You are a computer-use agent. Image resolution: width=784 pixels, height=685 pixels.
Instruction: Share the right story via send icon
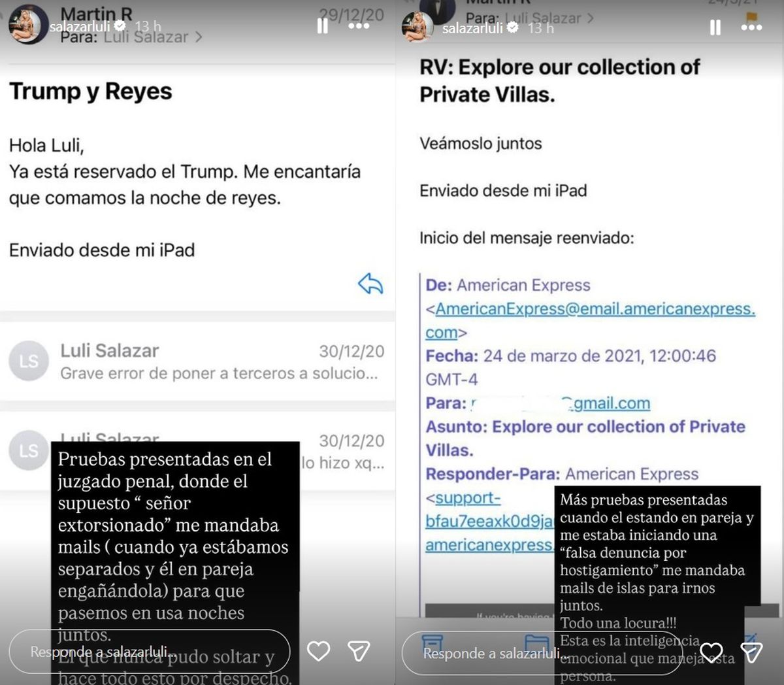(751, 652)
